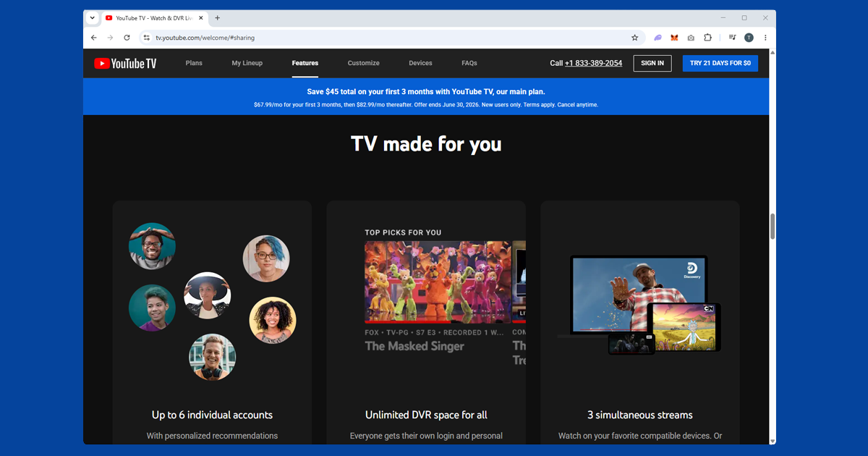Image resolution: width=868 pixels, height=456 pixels.
Task: Click the center avatar wearing black hat
Action: [208, 295]
